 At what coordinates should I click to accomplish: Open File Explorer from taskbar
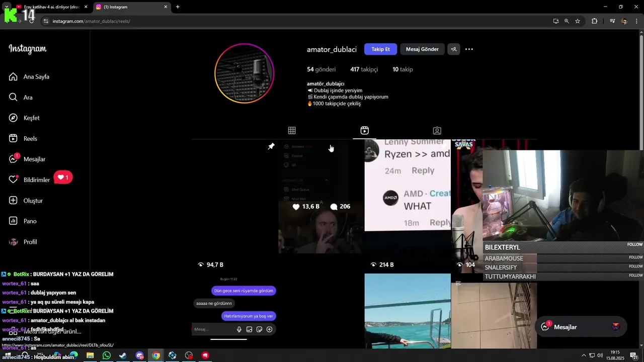(90, 355)
